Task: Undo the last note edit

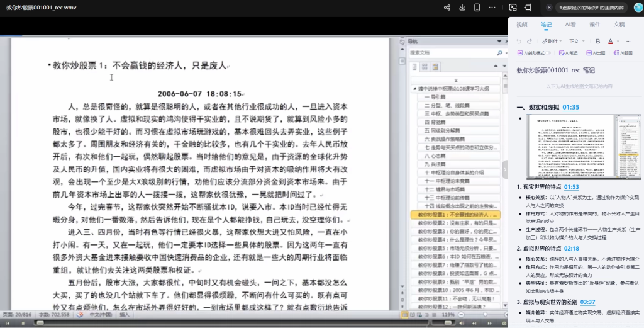Action: (519, 41)
